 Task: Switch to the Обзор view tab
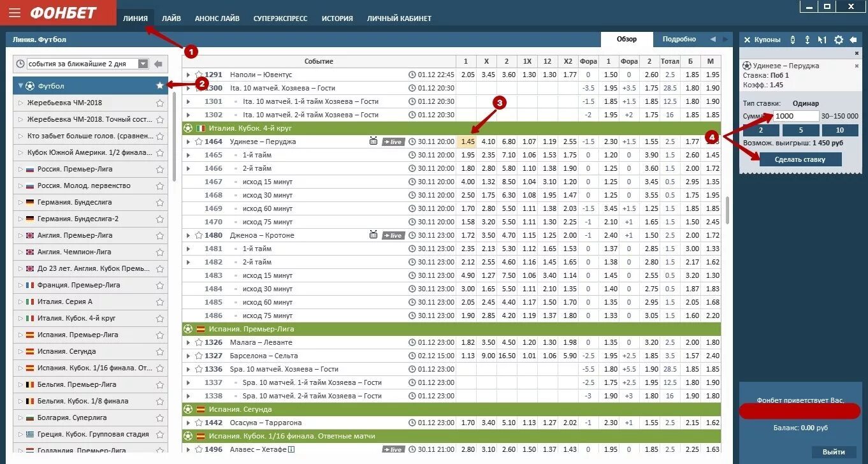click(626, 40)
